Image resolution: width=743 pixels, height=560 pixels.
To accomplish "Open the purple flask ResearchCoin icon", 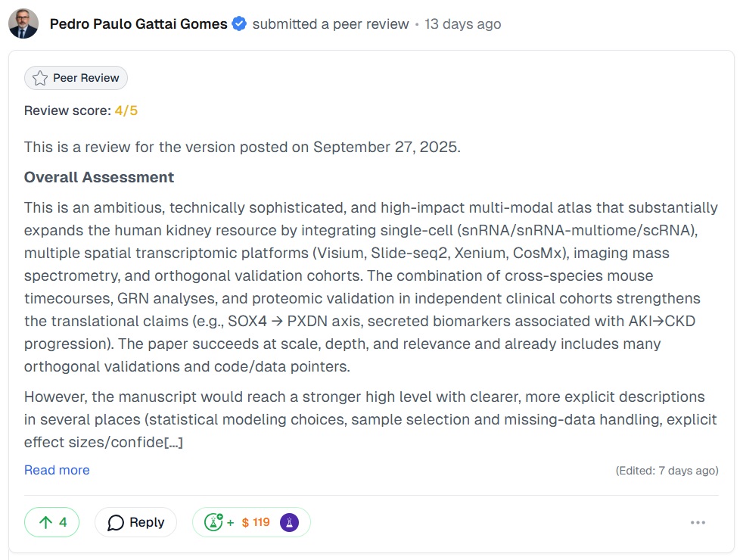I will click(x=288, y=521).
